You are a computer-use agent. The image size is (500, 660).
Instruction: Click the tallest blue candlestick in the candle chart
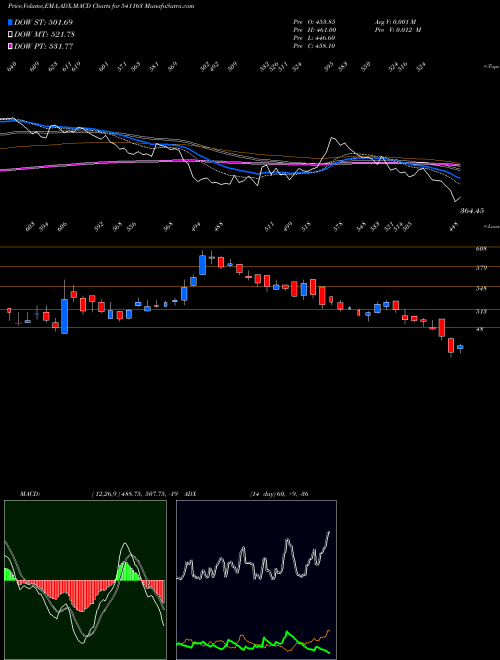point(64,316)
